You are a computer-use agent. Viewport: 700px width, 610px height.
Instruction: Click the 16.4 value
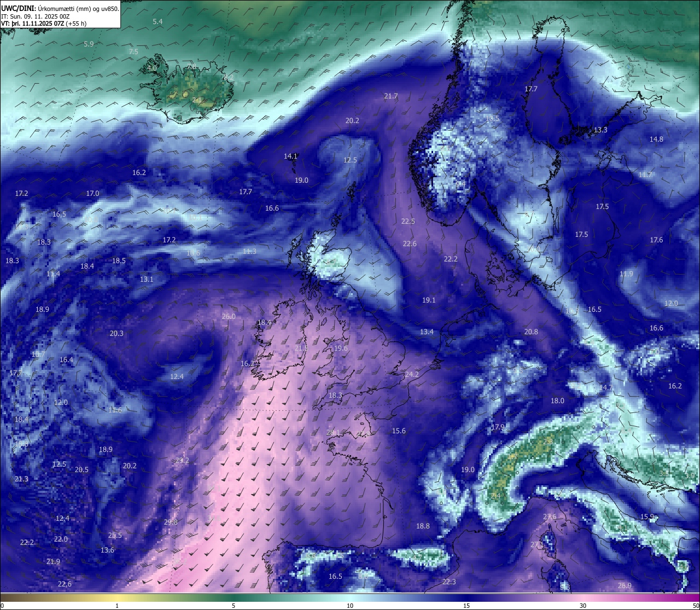coord(66,359)
